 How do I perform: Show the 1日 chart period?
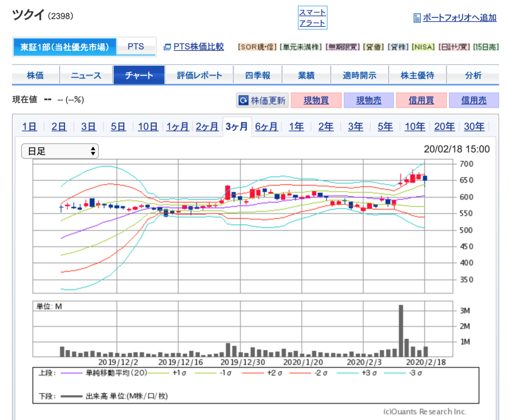[x=30, y=126]
